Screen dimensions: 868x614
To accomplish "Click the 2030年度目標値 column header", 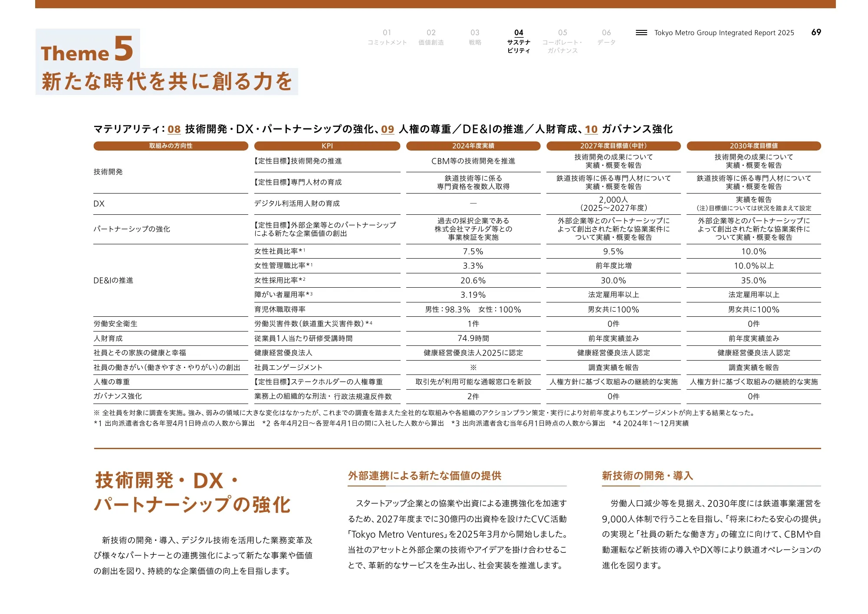I will pos(753,146).
